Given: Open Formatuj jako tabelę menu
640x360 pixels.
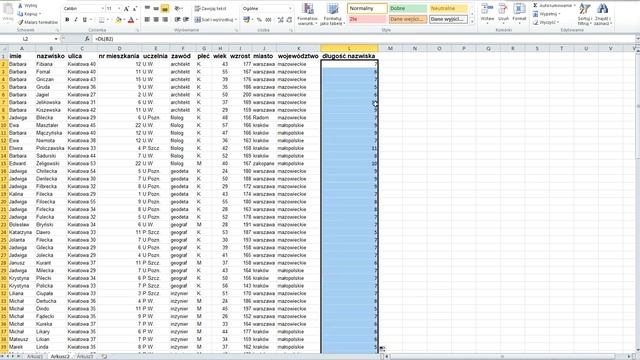Looking at the screenshot, I should [332, 14].
